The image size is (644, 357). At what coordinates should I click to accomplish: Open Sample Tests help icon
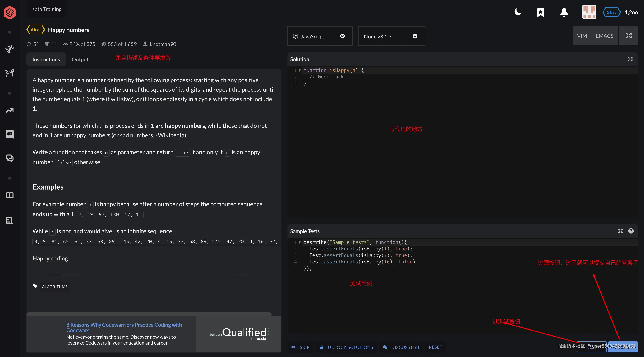point(631,231)
